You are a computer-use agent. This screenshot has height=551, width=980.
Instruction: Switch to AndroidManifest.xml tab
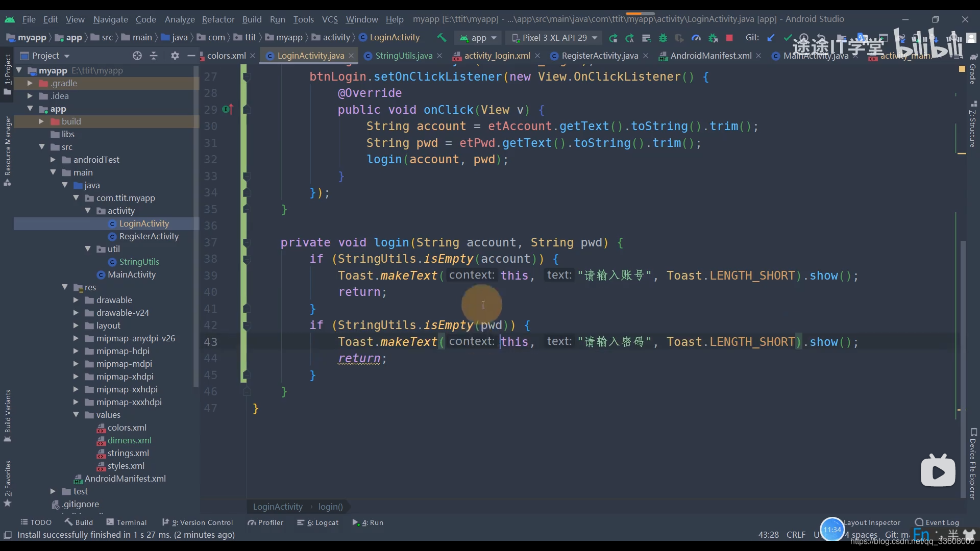(x=710, y=56)
